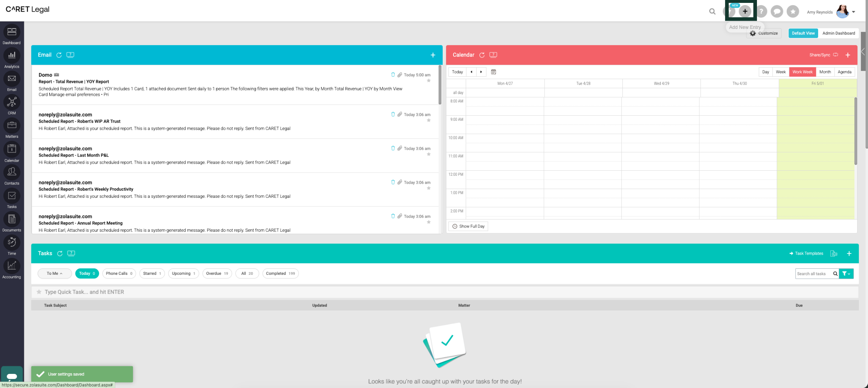Select the Default View tab

pyautogui.click(x=803, y=33)
